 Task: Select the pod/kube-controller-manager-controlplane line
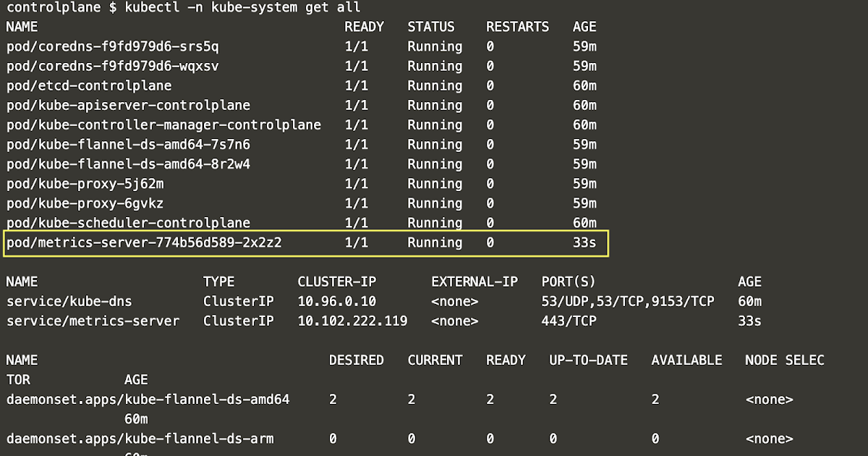159,124
